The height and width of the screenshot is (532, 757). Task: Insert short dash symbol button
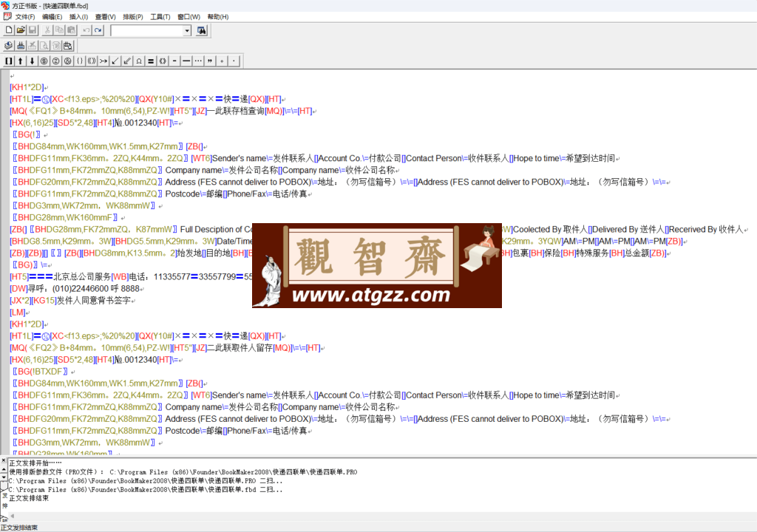point(174,61)
